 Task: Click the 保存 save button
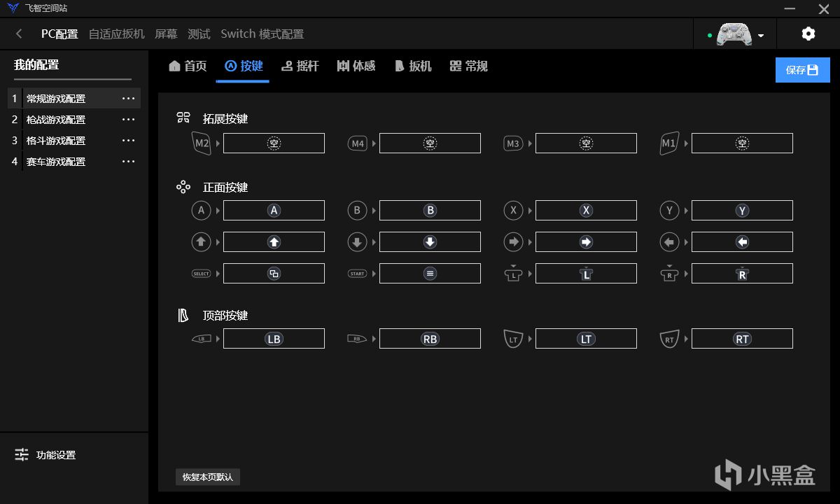coord(802,70)
